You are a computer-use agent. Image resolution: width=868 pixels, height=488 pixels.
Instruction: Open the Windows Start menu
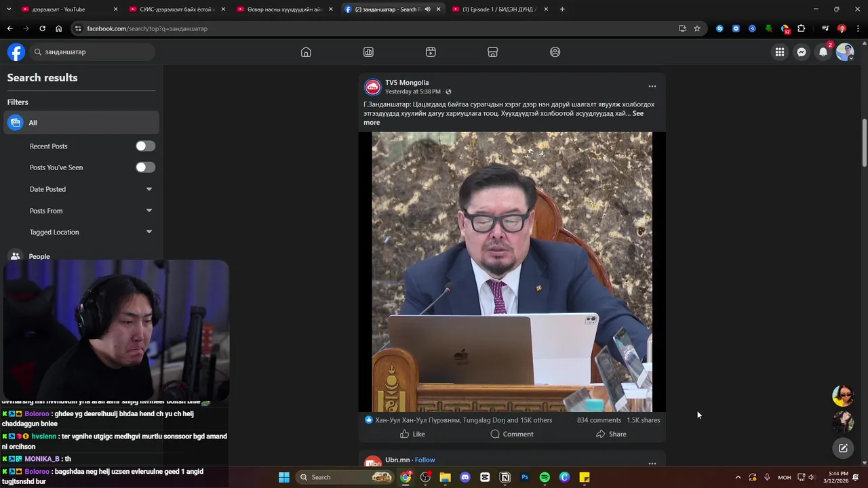(284, 477)
